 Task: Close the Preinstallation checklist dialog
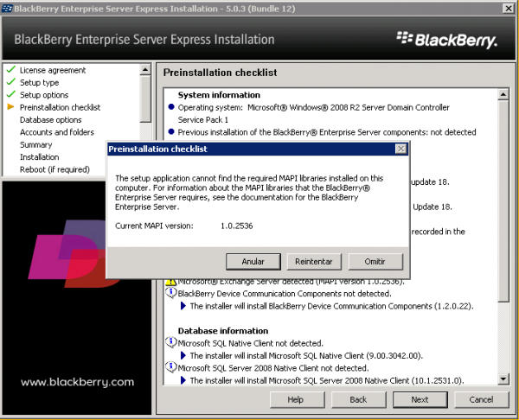click(x=400, y=149)
